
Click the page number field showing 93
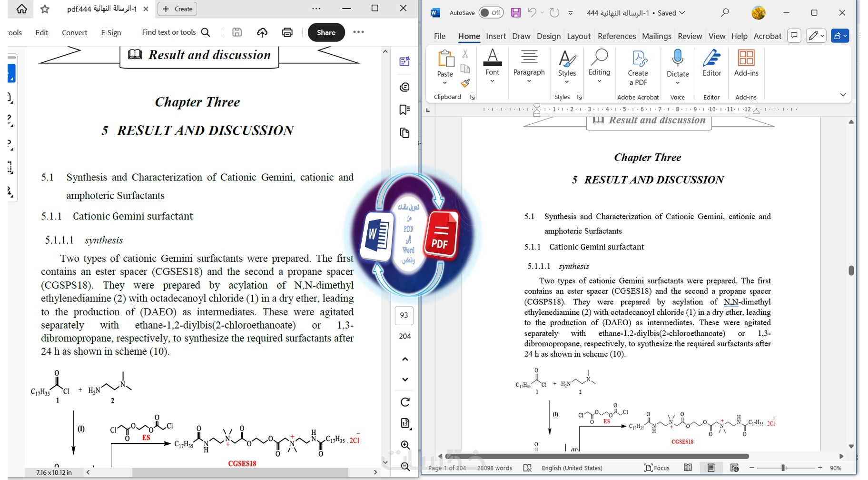tap(404, 315)
